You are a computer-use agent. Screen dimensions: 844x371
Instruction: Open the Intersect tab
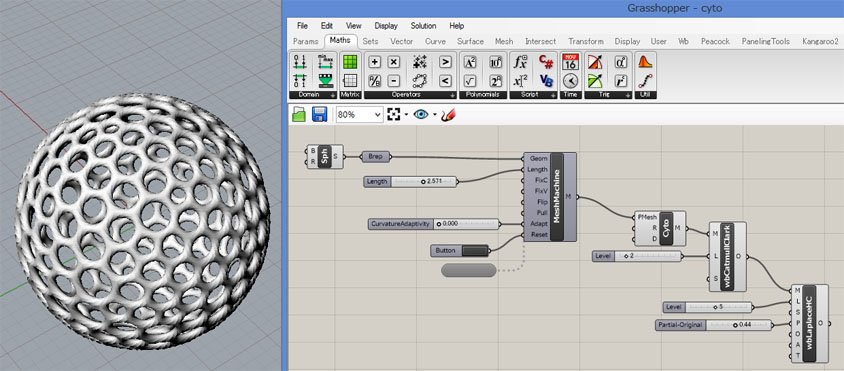pos(540,41)
